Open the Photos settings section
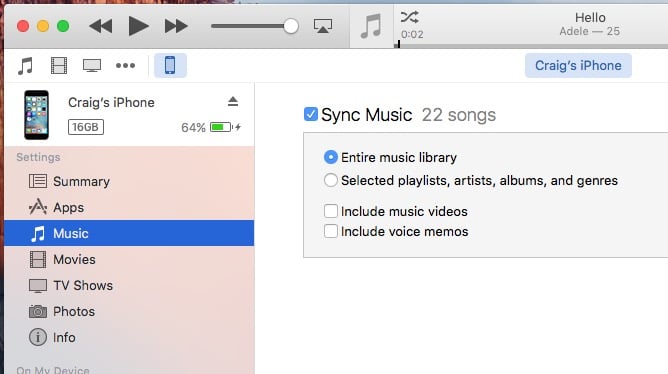The width and height of the screenshot is (668, 374). pyautogui.click(x=129, y=311)
